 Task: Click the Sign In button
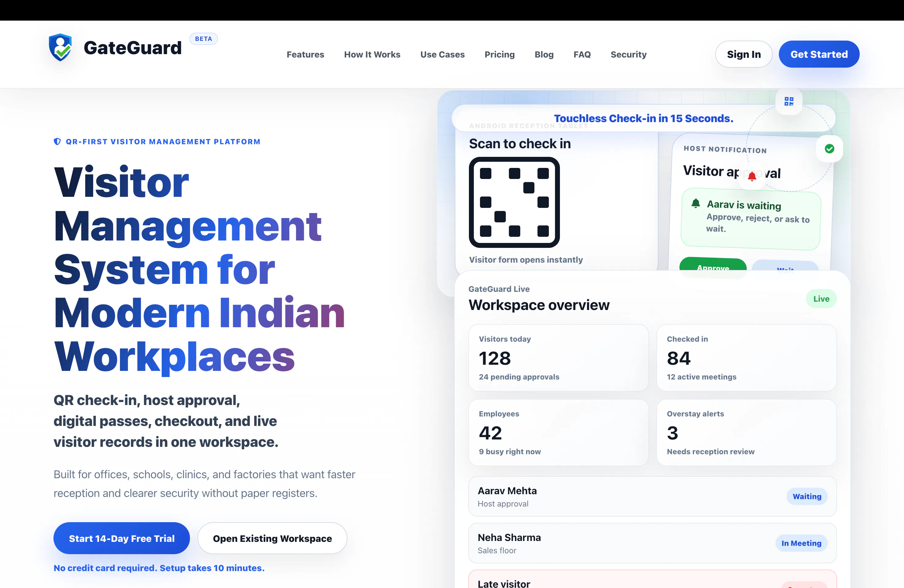coord(744,54)
